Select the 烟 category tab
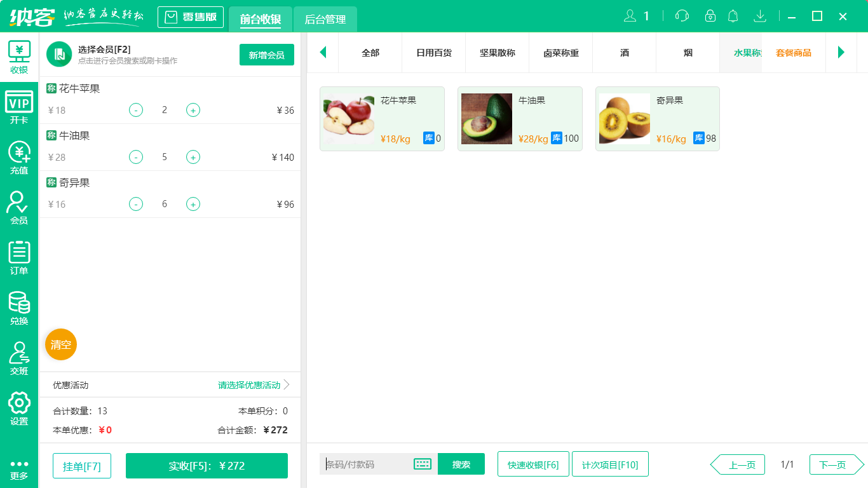Screen dimensions: 868x488 tap(688, 53)
